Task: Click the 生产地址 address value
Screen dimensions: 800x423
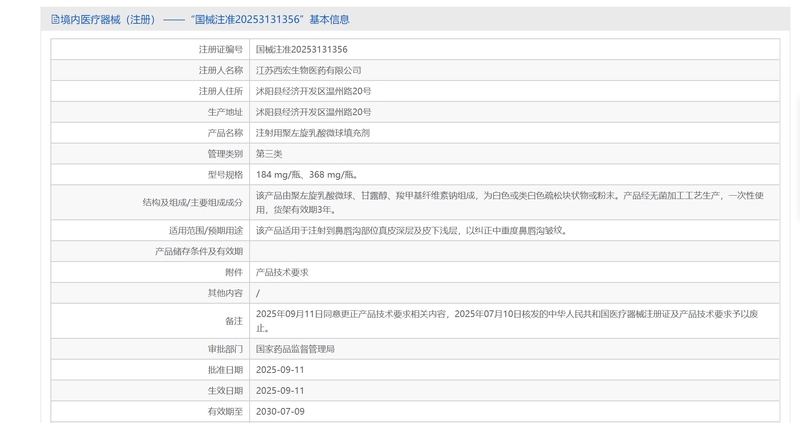Action: click(x=313, y=112)
